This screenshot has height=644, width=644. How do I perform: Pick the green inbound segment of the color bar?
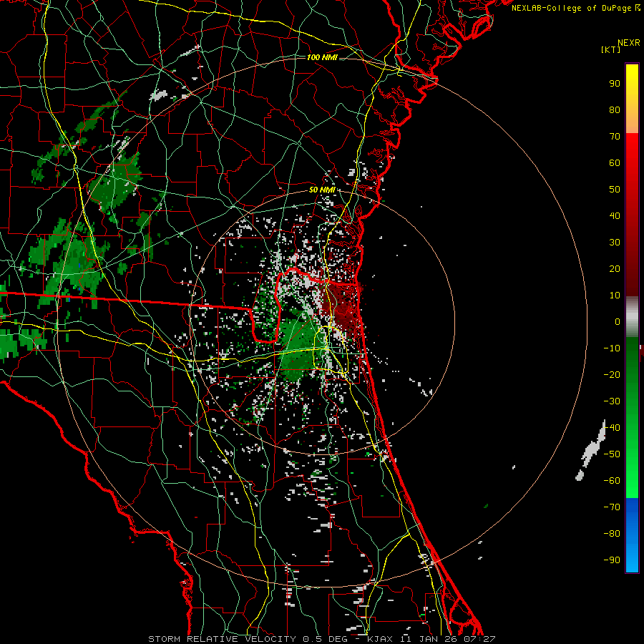click(632, 417)
